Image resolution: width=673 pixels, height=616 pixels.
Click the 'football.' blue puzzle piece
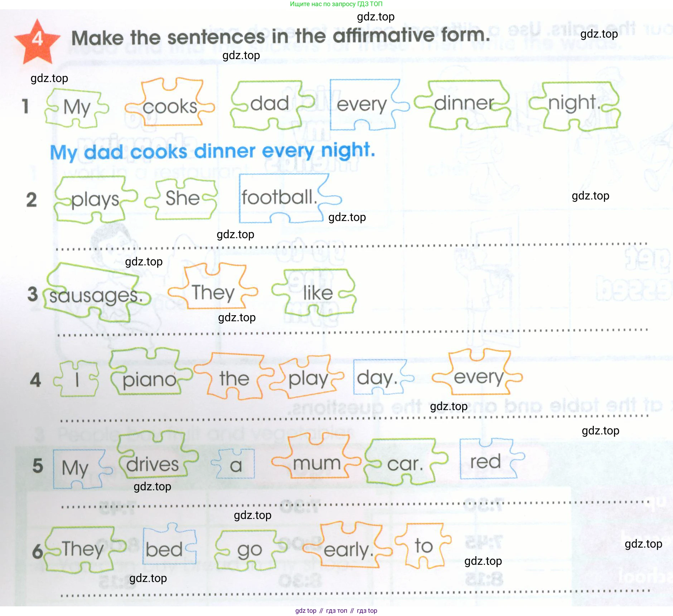click(x=290, y=198)
